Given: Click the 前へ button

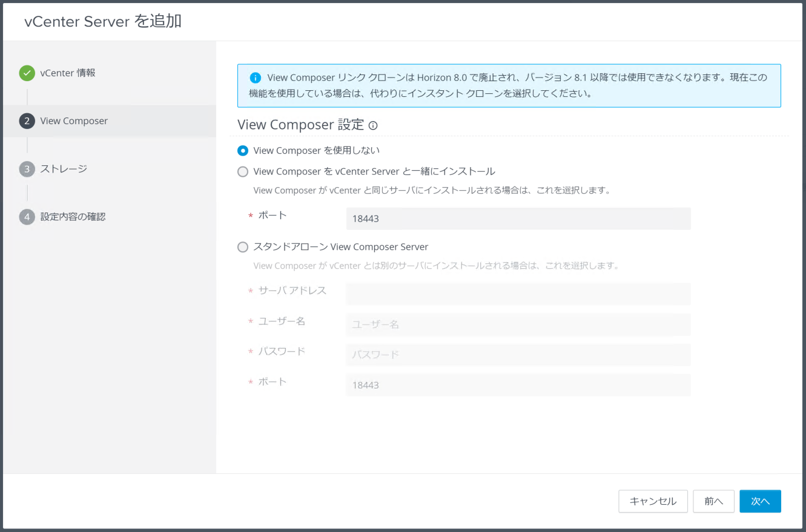Looking at the screenshot, I should tap(713, 501).
